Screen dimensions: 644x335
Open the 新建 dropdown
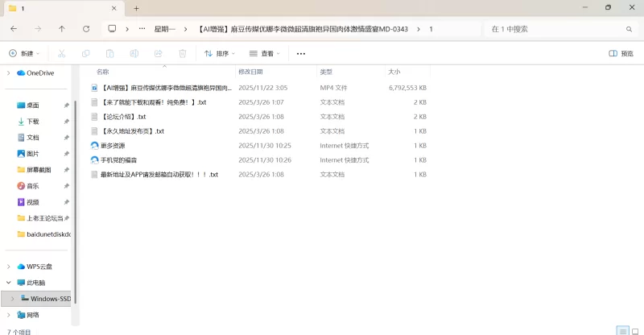pos(26,54)
